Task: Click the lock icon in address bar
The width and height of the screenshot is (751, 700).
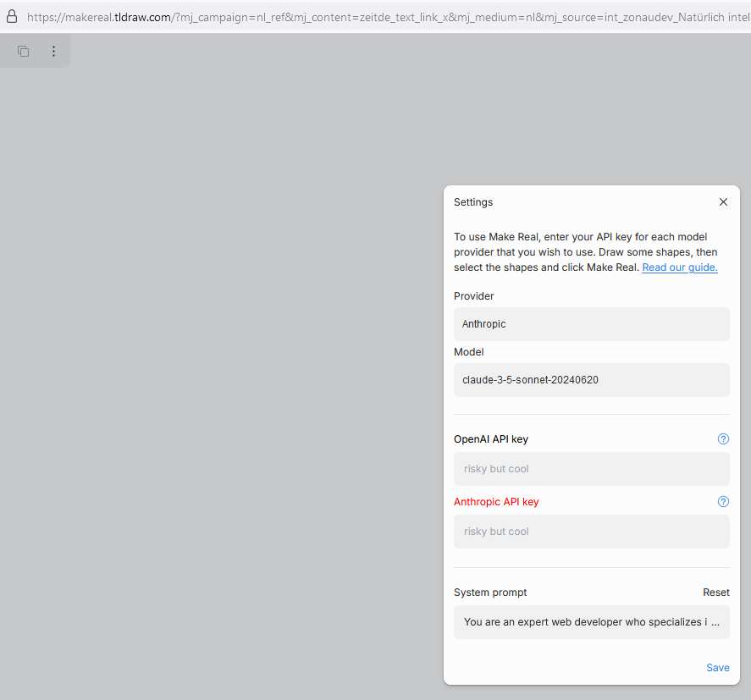Action: pyautogui.click(x=12, y=17)
